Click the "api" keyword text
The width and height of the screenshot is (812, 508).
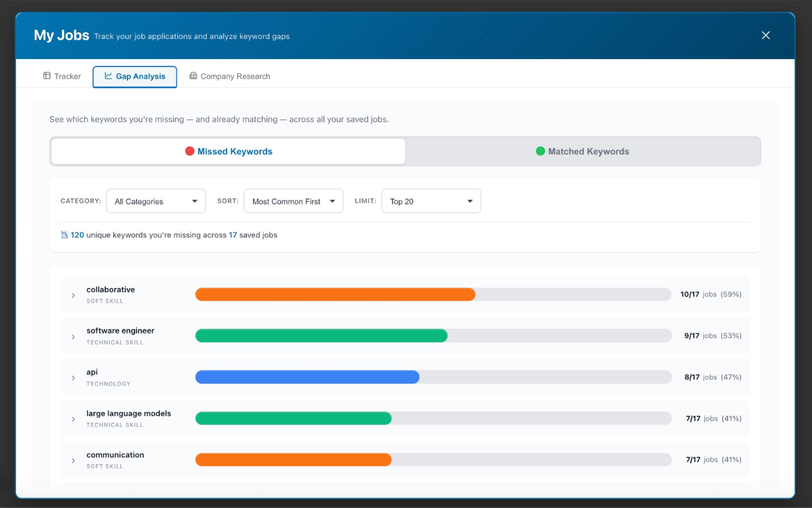pos(92,372)
